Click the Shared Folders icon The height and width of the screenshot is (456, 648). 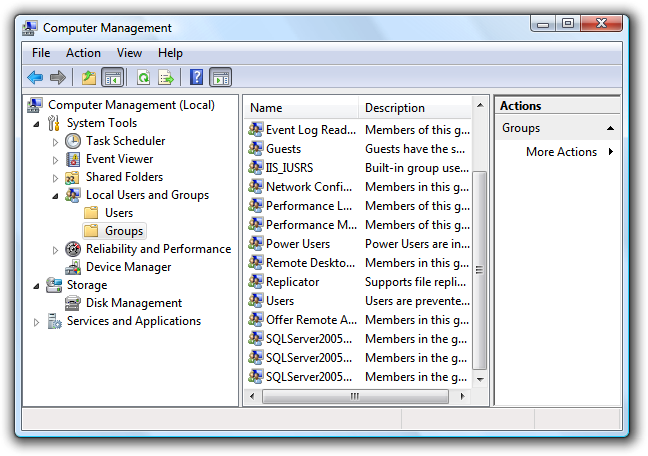72,177
